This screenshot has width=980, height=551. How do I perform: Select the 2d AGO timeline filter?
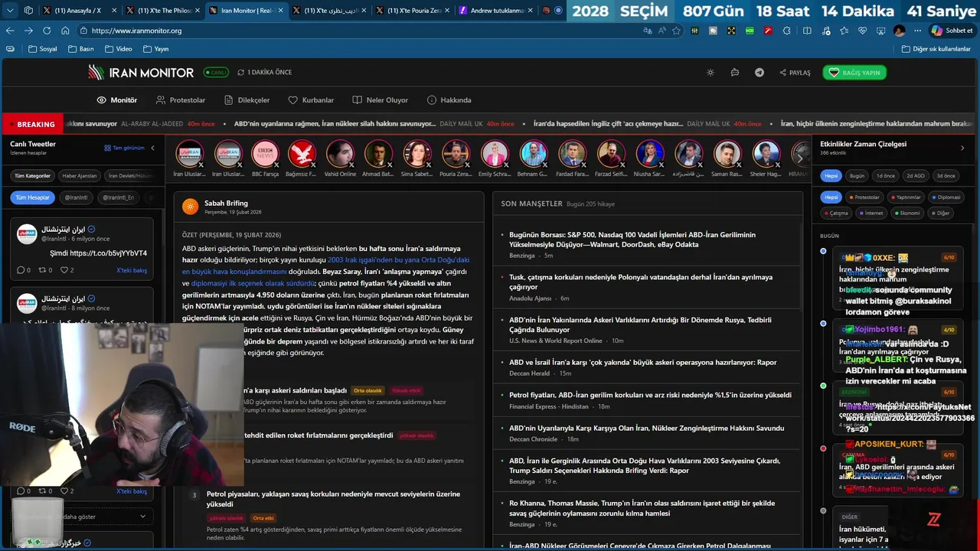(x=916, y=176)
